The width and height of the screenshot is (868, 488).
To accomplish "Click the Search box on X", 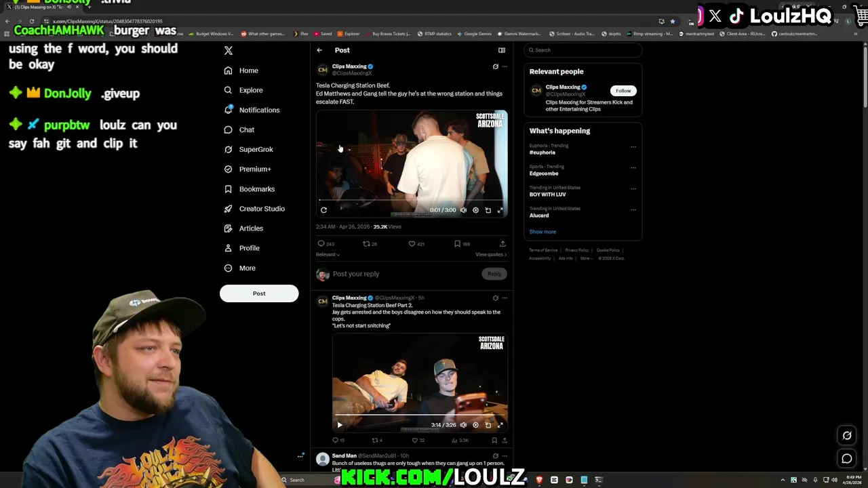I will click(x=583, y=50).
